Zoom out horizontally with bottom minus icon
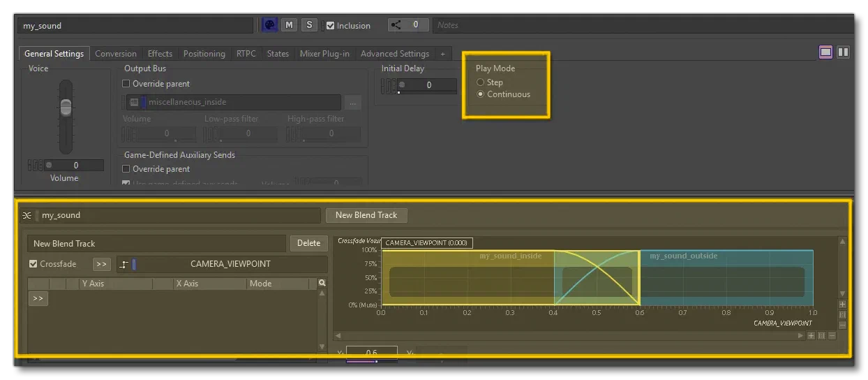Screen dimensions: 868x380 point(831,336)
